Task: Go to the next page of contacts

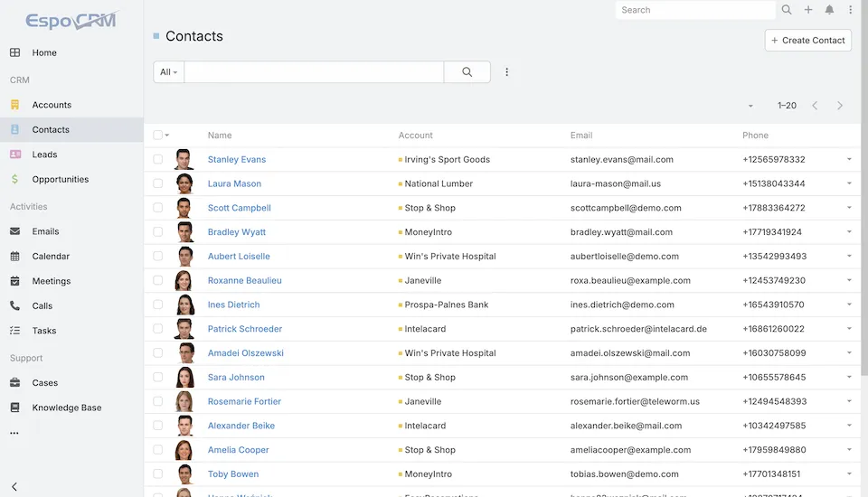Action: click(x=840, y=106)
